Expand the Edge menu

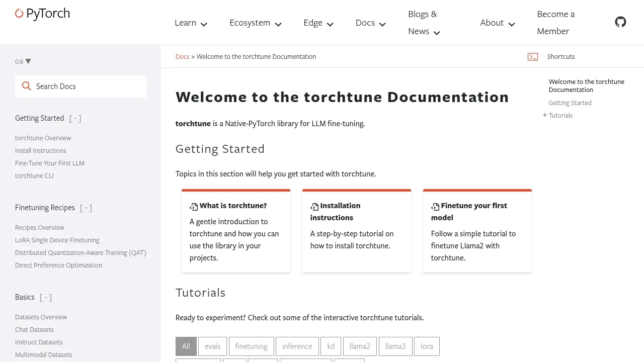click(x=318, y=23)
